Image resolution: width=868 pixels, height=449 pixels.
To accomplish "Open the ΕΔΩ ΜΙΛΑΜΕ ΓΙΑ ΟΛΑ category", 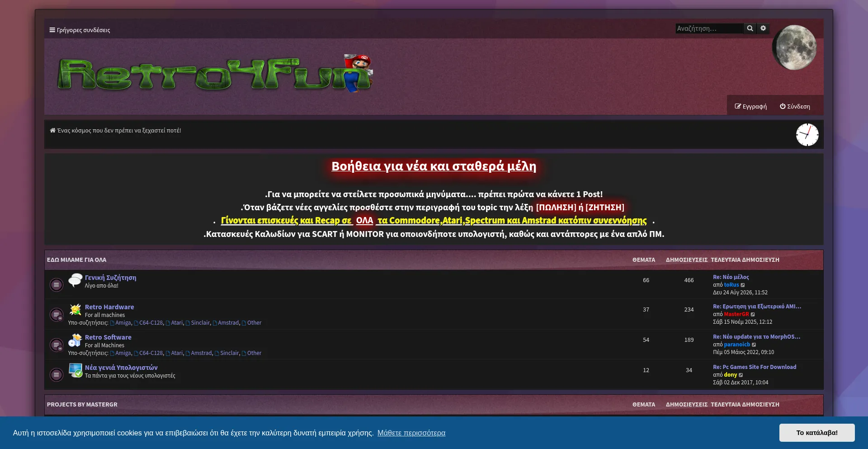I will (77, 260).
